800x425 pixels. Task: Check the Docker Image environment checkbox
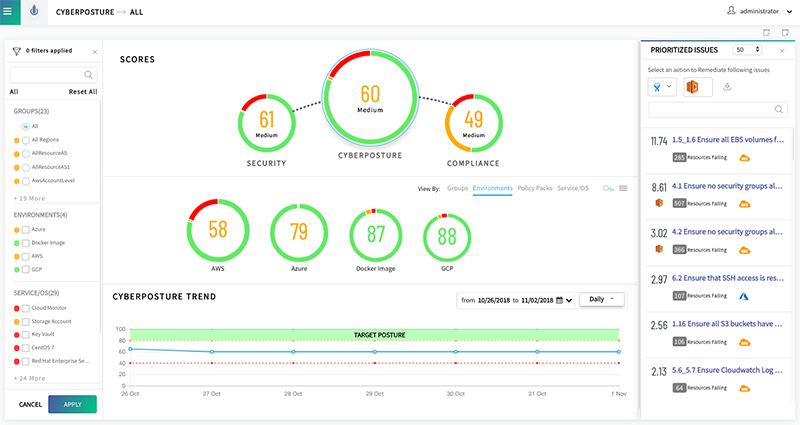click(26, 243)
